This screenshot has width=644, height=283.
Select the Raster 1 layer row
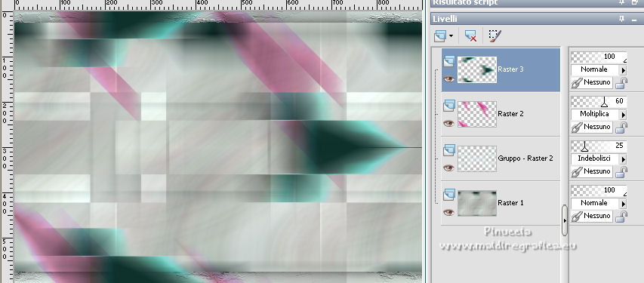coord(501,203)
